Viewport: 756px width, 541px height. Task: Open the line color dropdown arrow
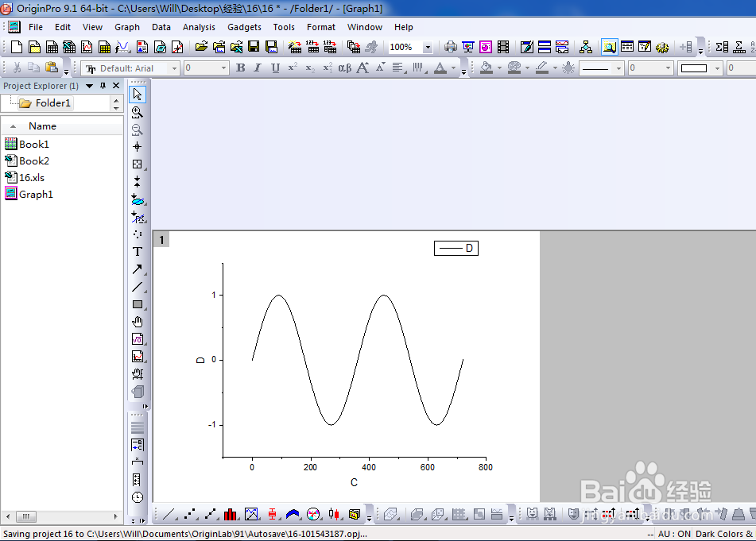coord(555,68)
